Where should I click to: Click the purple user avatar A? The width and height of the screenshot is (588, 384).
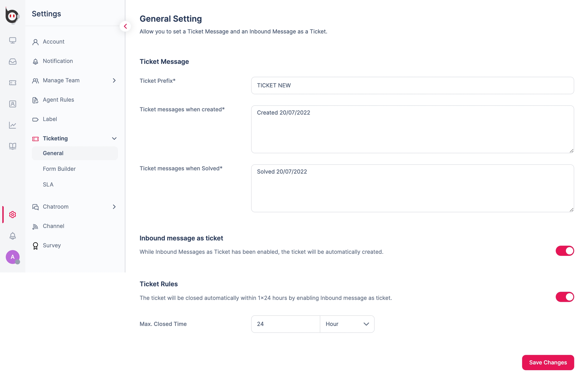(x=13, y=257)
